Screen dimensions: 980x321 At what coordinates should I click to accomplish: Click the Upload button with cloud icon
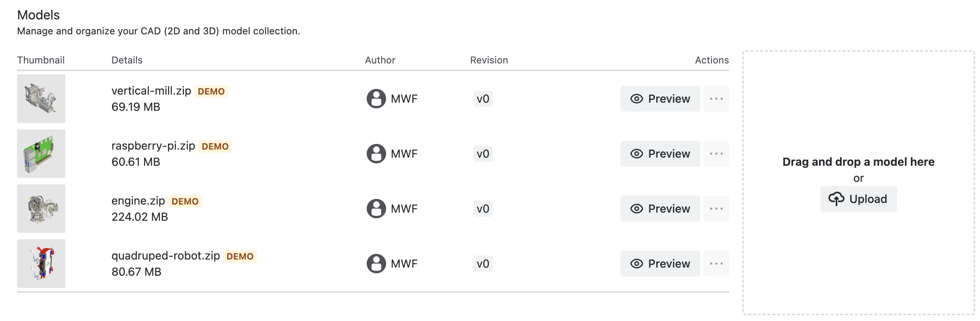pyautogui.click(x=858, y=199)
